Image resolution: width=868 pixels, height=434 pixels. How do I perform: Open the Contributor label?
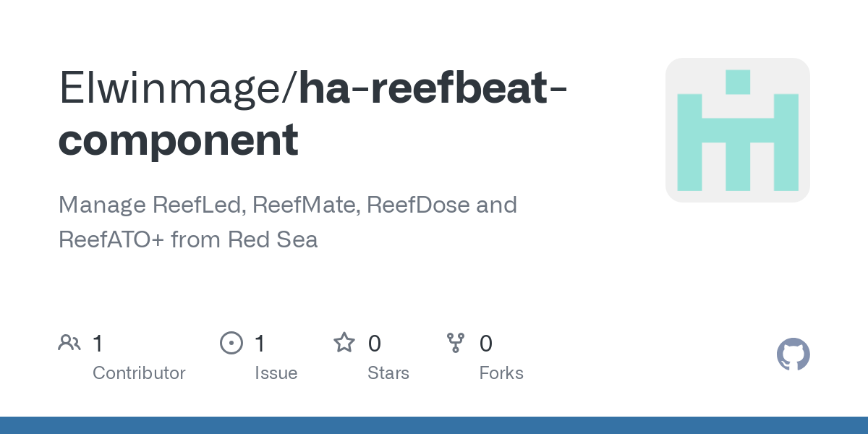point(139,373)
